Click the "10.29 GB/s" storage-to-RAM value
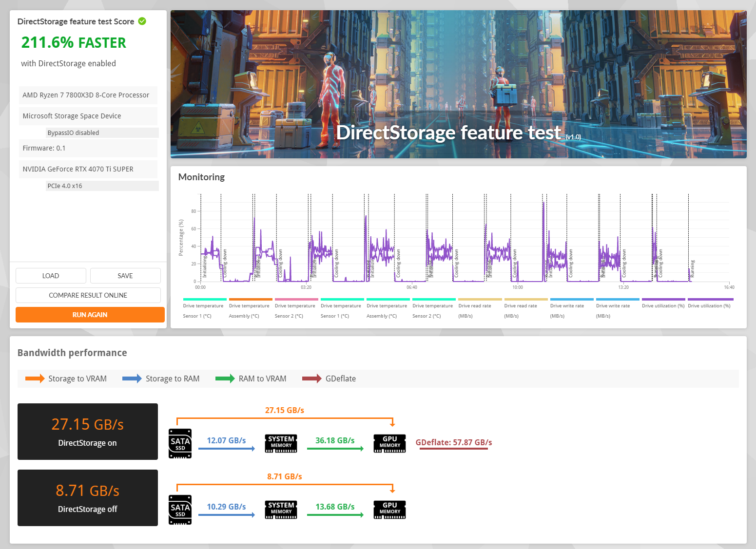The width and height of the screenshot is (756, 549). (x=227, y=507)
